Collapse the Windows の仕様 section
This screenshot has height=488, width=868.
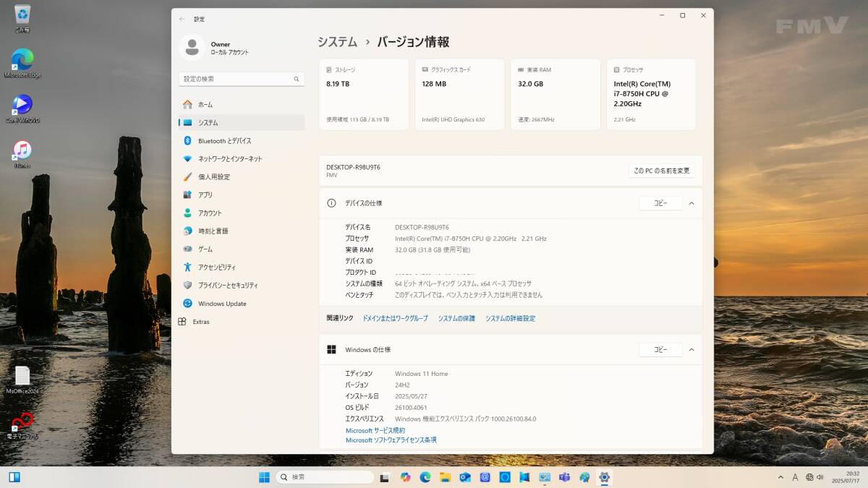(x=692, y=350)
